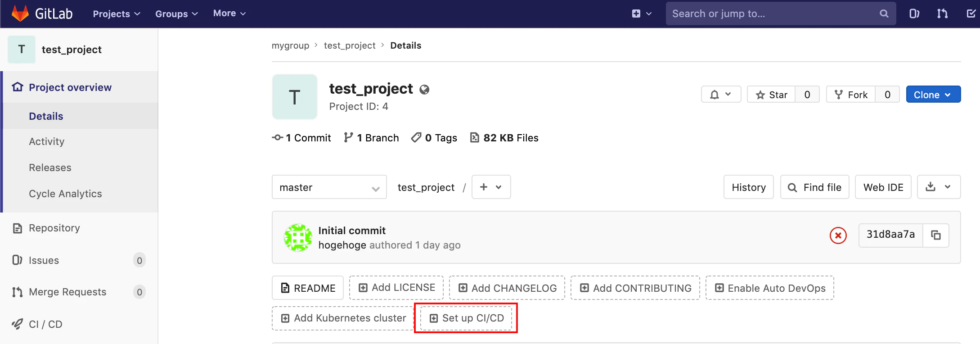Select Activity in the sidebar
Screen dimensions: 980x344
[47, 141]
